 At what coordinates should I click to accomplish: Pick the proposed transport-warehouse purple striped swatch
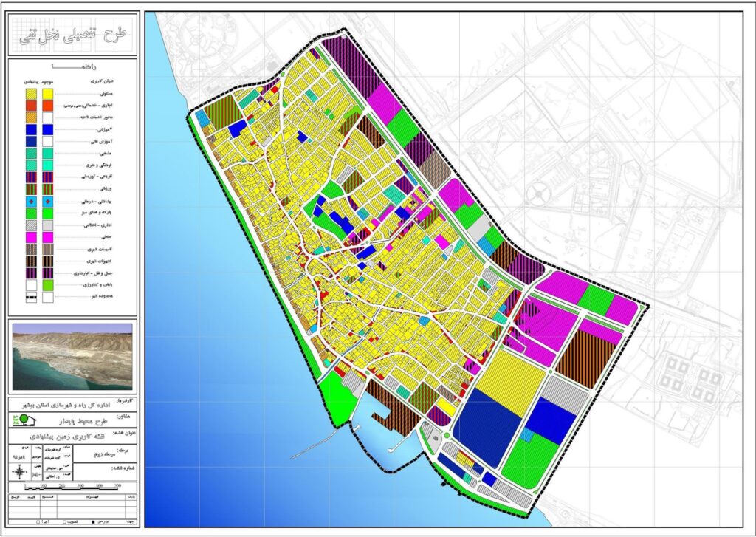point(31,273)
